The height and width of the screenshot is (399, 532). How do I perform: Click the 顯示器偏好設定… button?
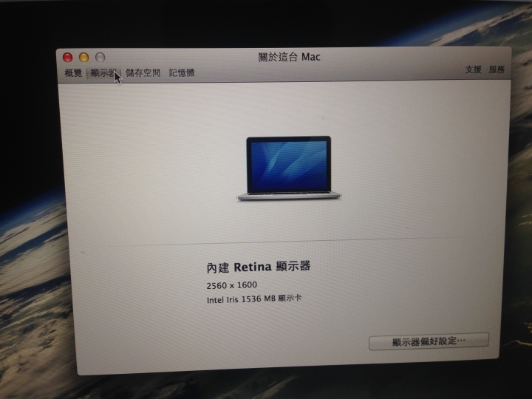point(429,341)
